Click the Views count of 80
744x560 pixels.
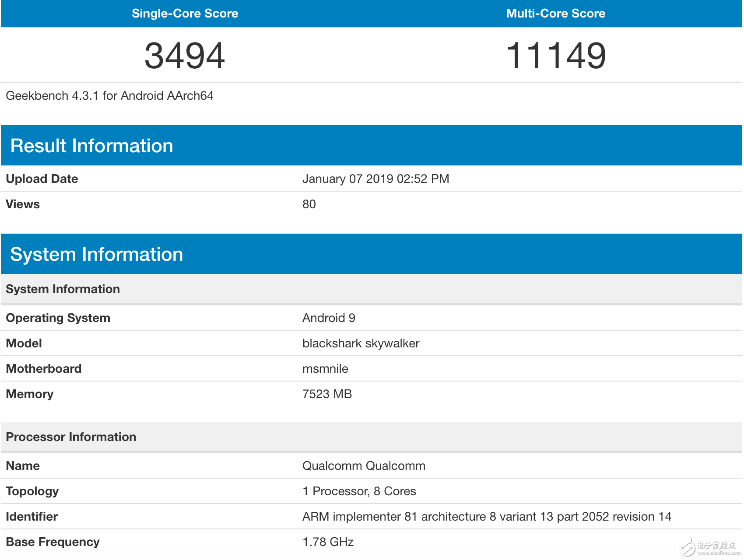pyautogui.click(x=309, y=204)
